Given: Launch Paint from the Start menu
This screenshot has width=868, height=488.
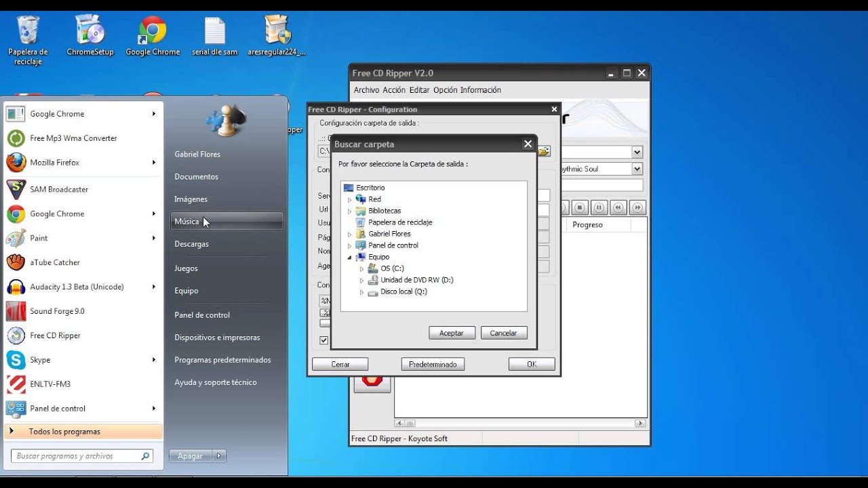Looking at the screenshot, I should 39,238.
